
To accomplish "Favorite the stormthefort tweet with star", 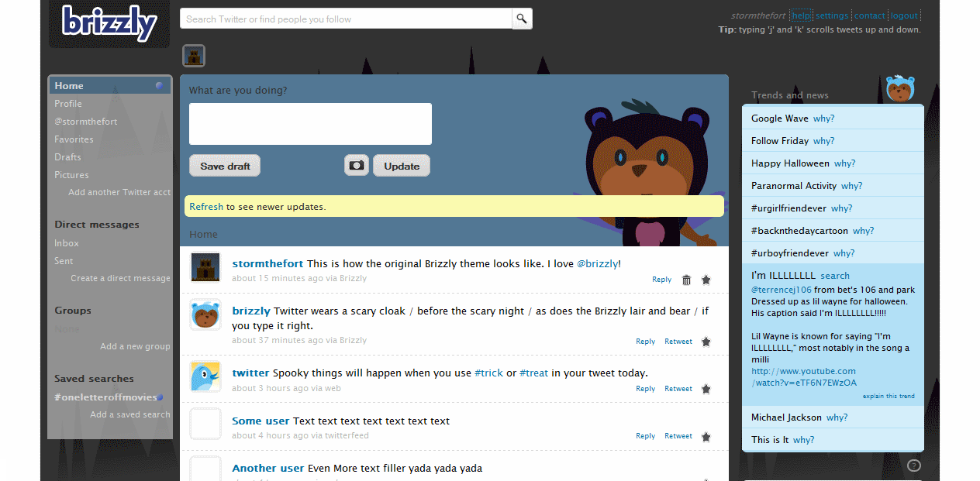I will click(x=706, y=280).
